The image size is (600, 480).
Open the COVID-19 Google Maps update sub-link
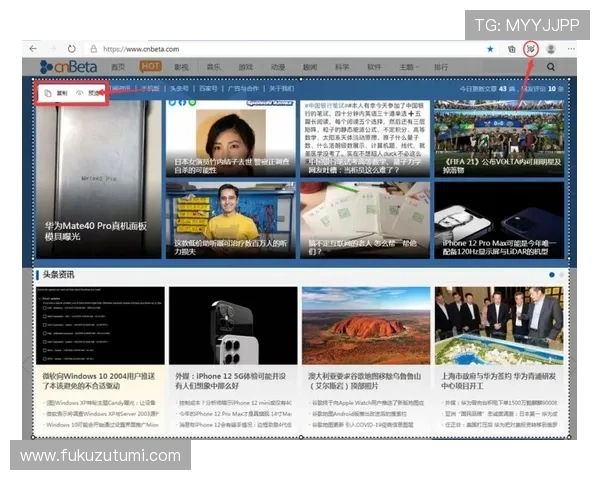click(x=363, y=424)
